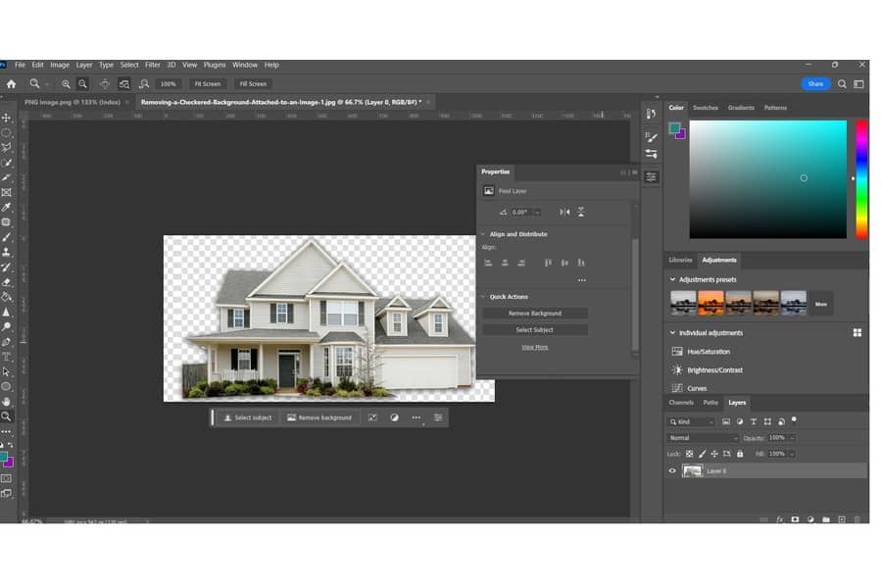
Task: Toggle lock transparent pixels
Action: pyautogui.click(x=690, y=454)
